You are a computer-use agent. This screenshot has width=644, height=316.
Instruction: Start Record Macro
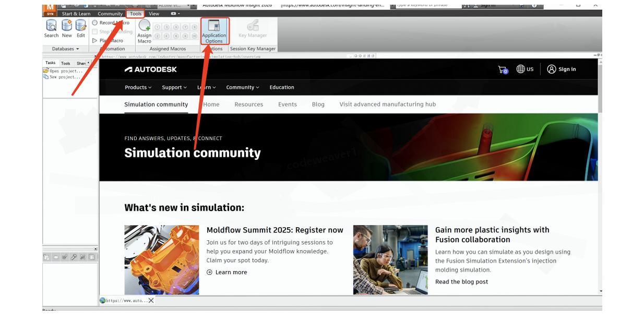point(111,22)
